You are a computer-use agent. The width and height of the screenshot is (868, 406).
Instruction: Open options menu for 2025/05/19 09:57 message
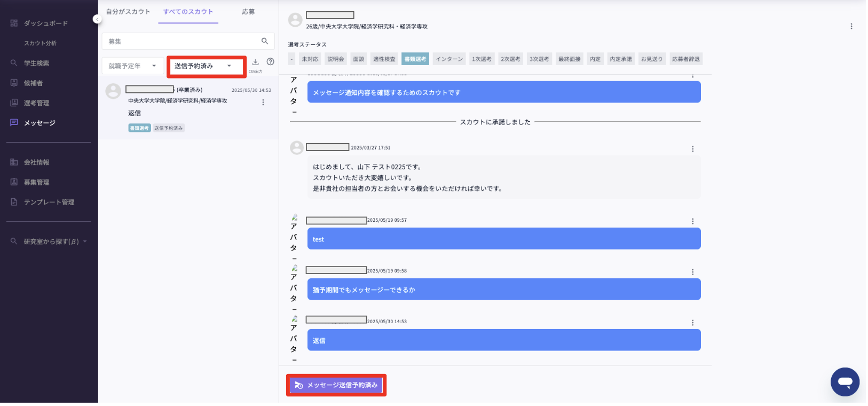click(x=693, y=221)
